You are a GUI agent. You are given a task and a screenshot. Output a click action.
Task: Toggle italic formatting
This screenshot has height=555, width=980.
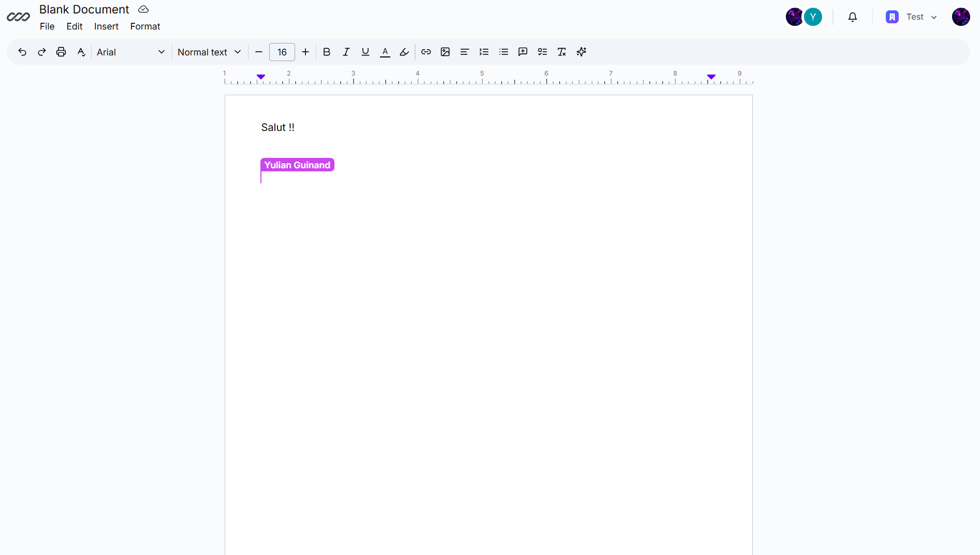346,52
